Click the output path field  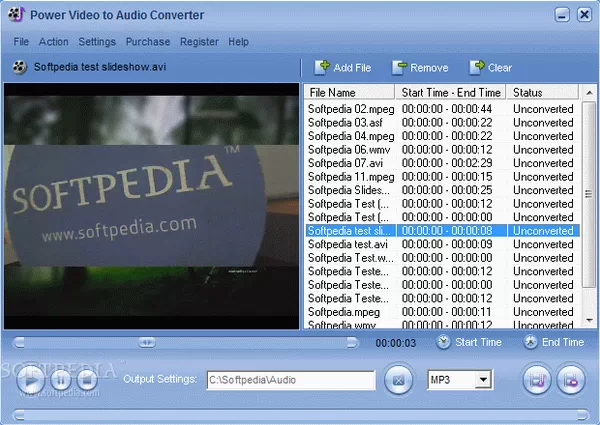(290, 380)
